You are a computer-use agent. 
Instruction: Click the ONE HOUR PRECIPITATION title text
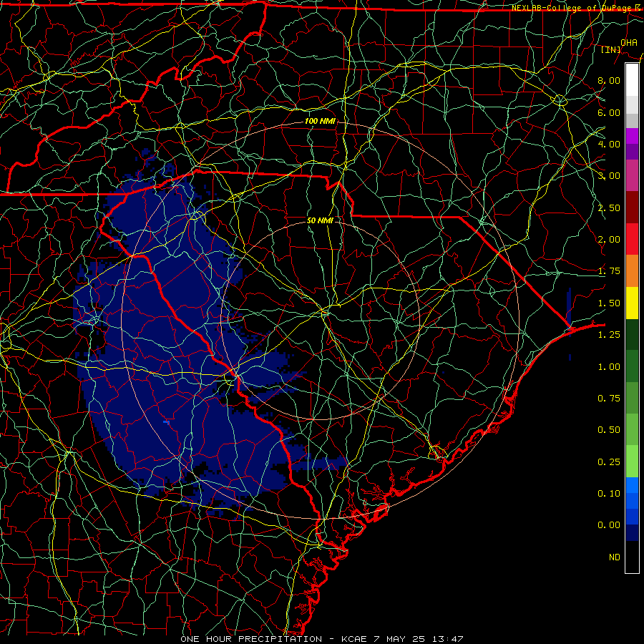click(x=251, y=639)
